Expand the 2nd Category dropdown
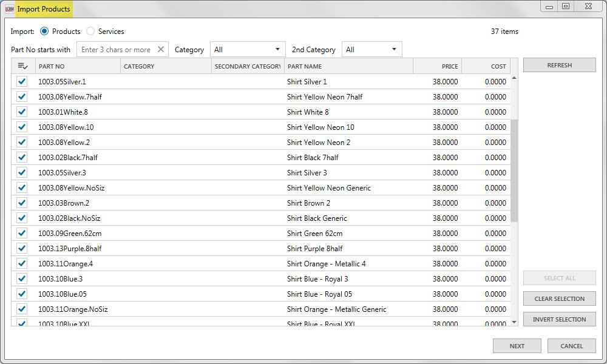The width and height of the screenshot is (607, 364). pos(371,50)
